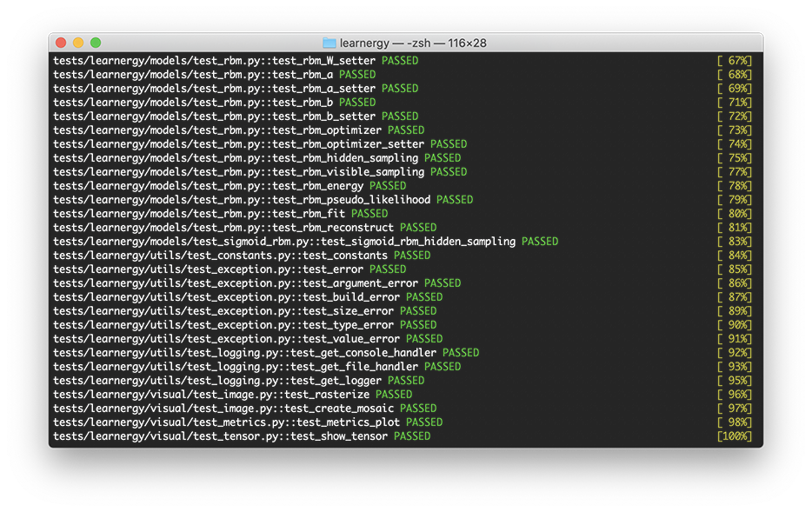The width and height of the screenshot is (812, 512).
Task: Click PASSED after test_sigmoid_rbm_hidden_sampling
Action: [x=540, y=242]
